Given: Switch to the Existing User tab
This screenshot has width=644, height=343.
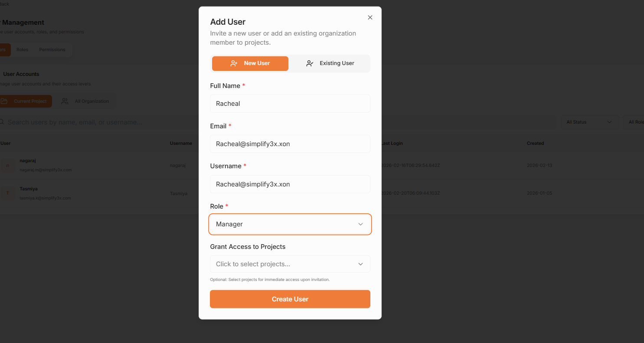Looking at the screenshot, I should pyautogui.click(x=330, y=63).
